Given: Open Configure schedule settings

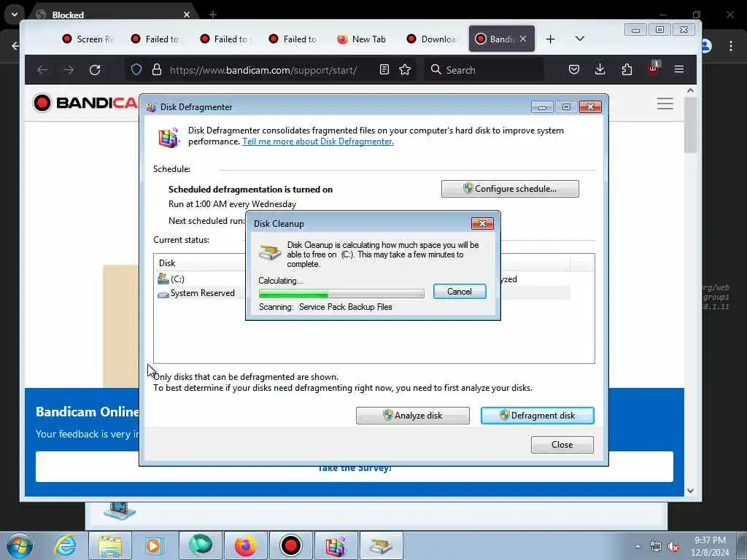Looking at the screenshot, I should pos(510,189).
